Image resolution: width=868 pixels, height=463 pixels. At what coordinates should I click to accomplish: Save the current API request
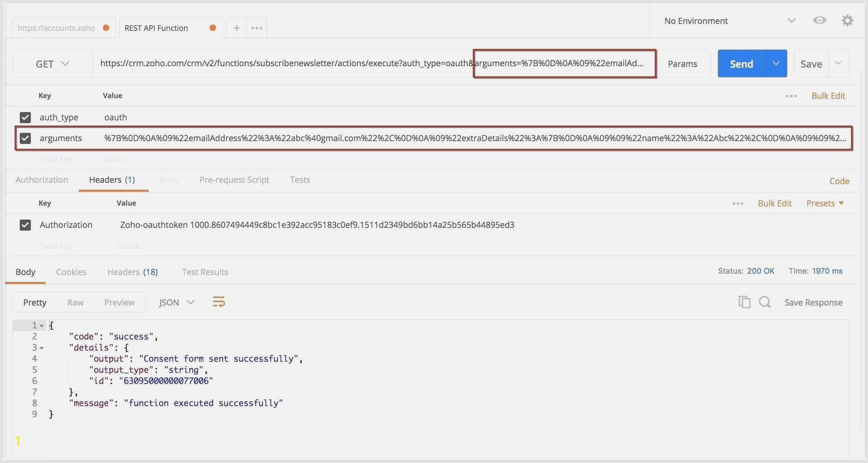click(x=811, y=63)
